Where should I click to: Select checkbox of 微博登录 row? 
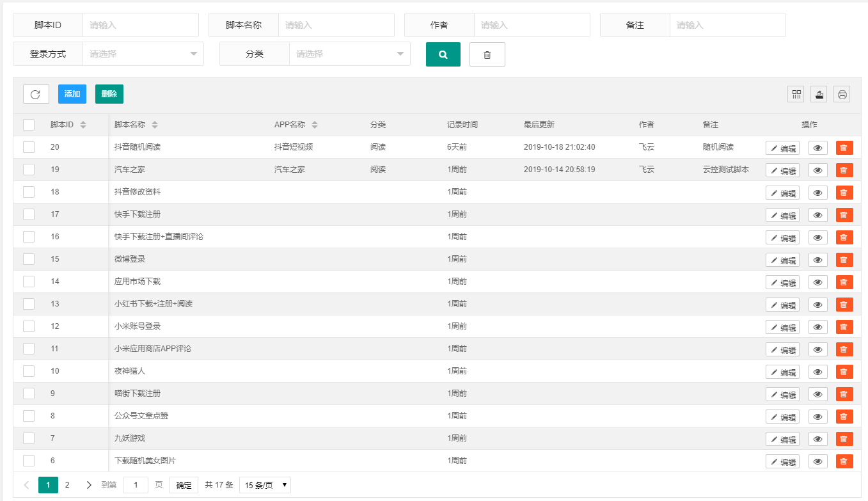(29, 259)
